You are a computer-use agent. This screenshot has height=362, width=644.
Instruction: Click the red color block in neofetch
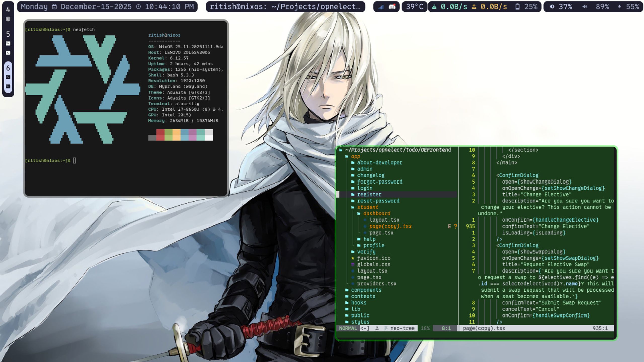(160, 135)
